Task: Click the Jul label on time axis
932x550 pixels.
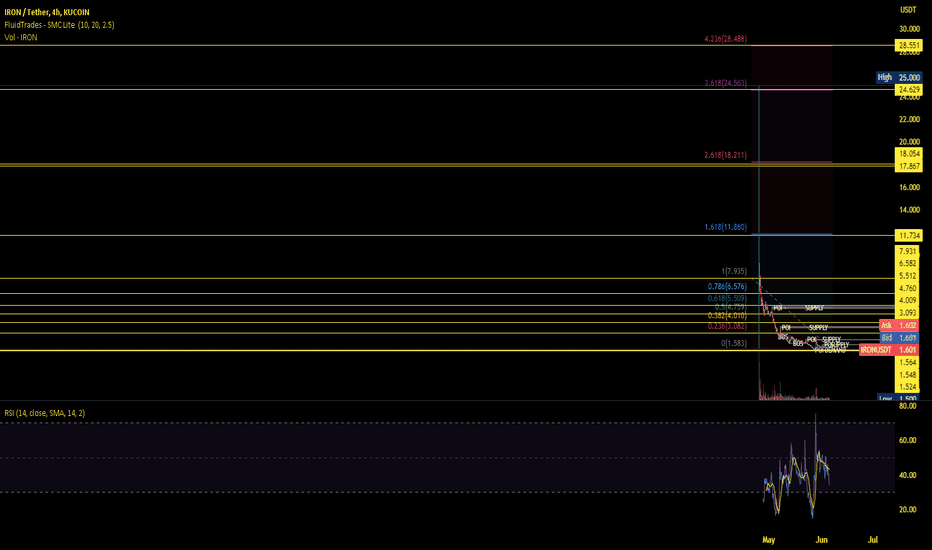Action: pos(873,540)
